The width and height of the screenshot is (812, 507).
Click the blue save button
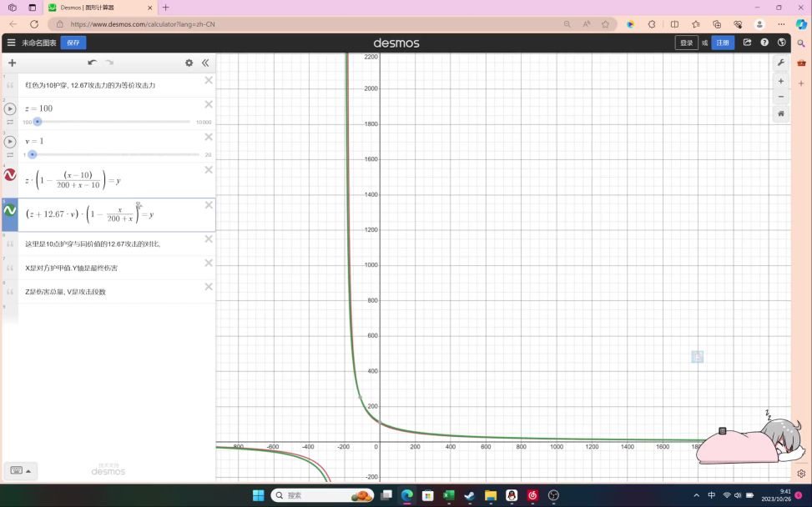click(x=73, y=43)
